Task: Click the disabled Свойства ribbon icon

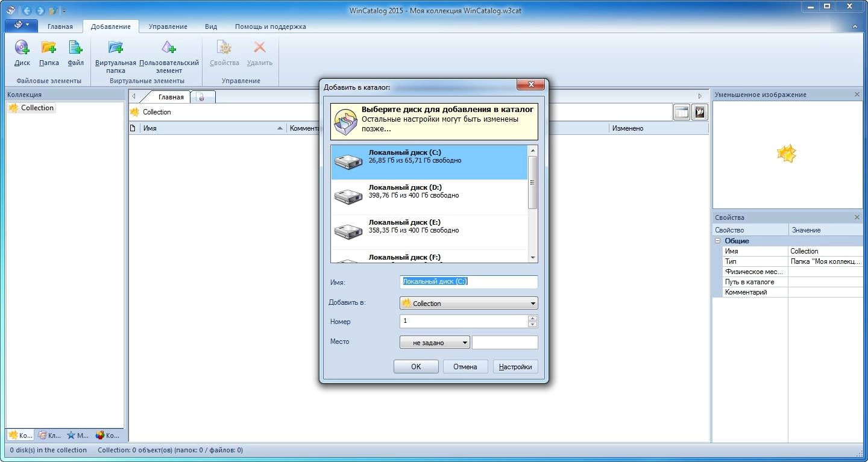Action: (224, 53)
